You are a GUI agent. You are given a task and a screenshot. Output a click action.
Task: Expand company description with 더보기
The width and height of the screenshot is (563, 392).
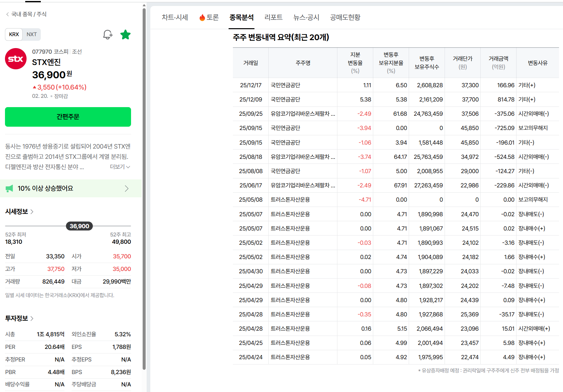120,167
